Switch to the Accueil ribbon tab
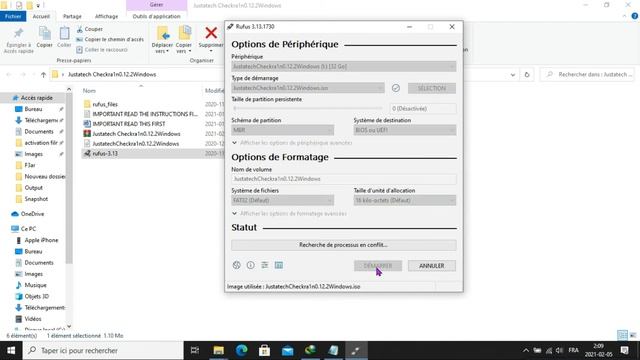The height and width of the screenshot is (360, 640). [41, 16]
